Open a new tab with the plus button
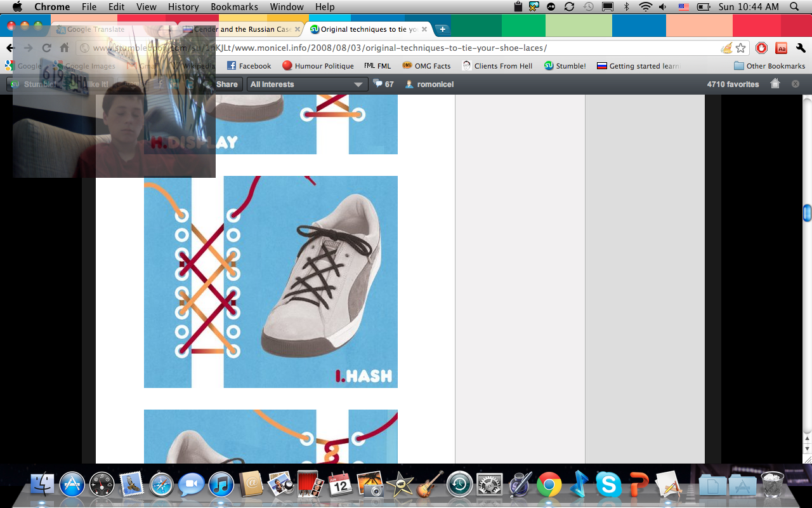Screen dimensions: 812x508 [x=442, y=29]
